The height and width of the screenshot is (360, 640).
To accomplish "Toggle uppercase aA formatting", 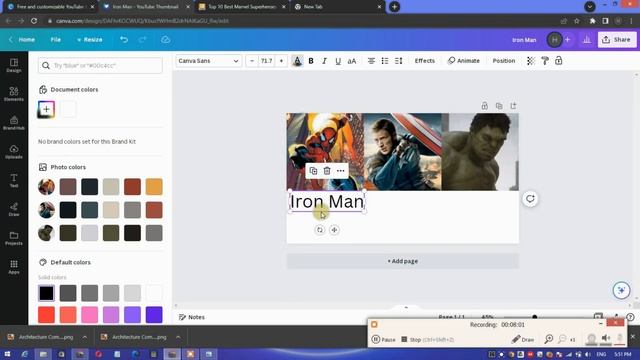I will [352, 61].
